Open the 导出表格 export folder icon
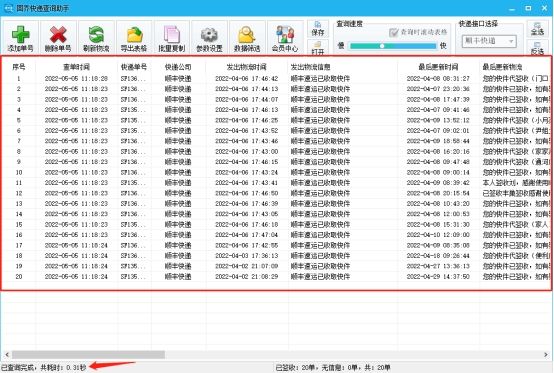The width and height of the screenshot is (554, 373). coord(134,35)
